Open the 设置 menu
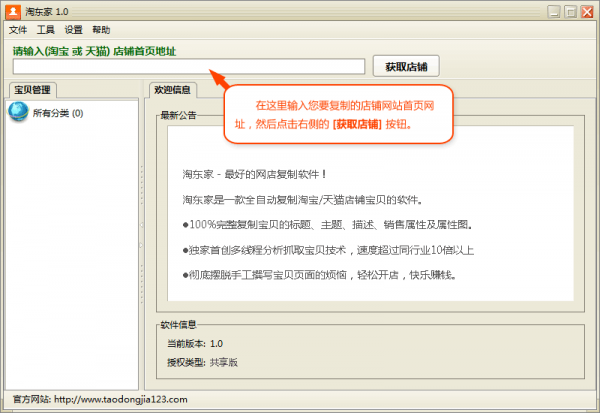This screenshot has width=600, height=413. [73, 30]
